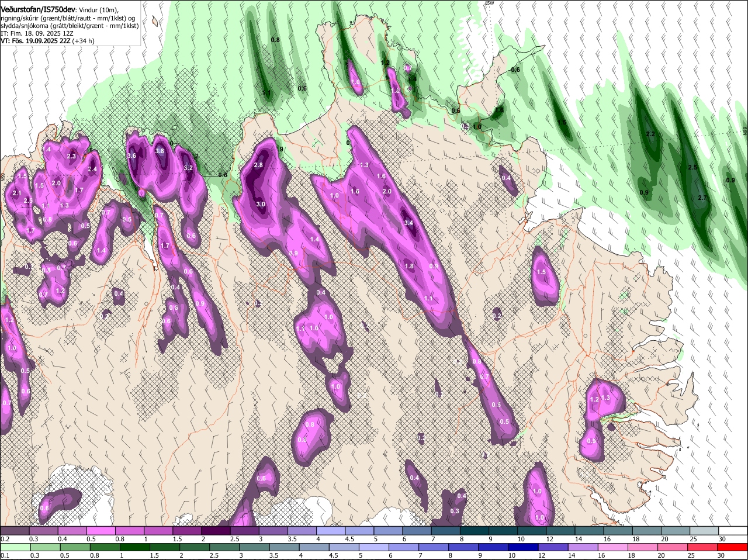This screenshot has height=560, width=748.
Task: Click the 'VT: Fös. 19.09.2025 22Z (+34 h)' line
Action: 48,41
